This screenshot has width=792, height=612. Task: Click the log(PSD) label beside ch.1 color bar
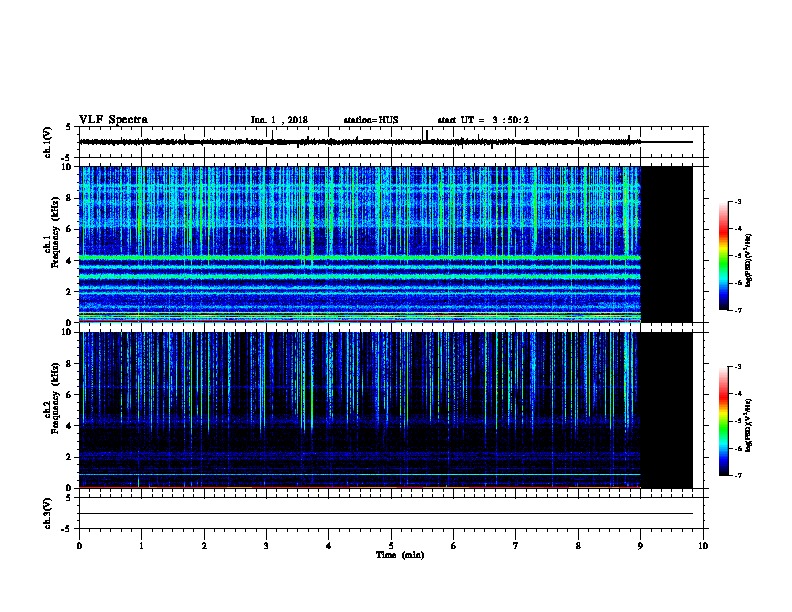pos(749,260)
